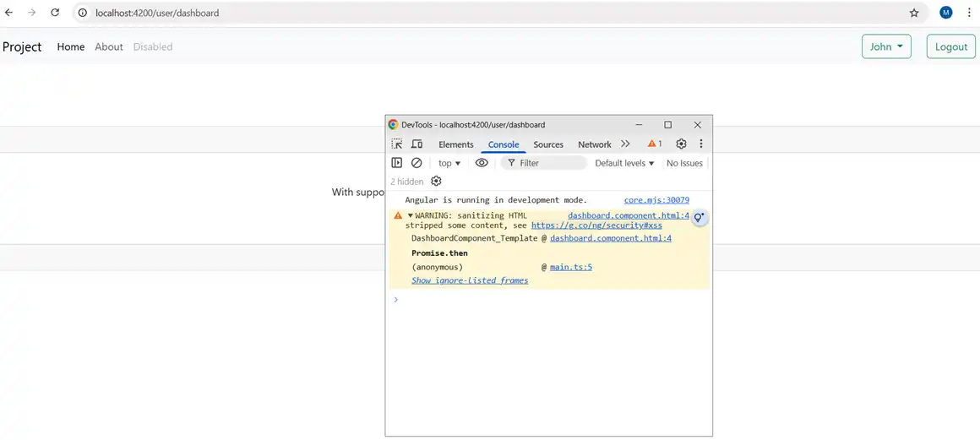Activate the inspect element picker in DevTools
This screenshot has height=440, width=980.
(x=396, y=144)
